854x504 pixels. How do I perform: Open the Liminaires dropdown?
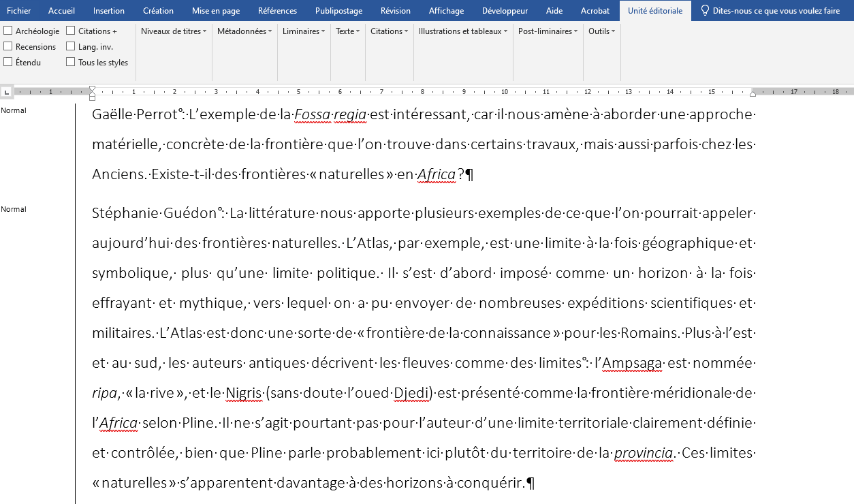(304, 31)
